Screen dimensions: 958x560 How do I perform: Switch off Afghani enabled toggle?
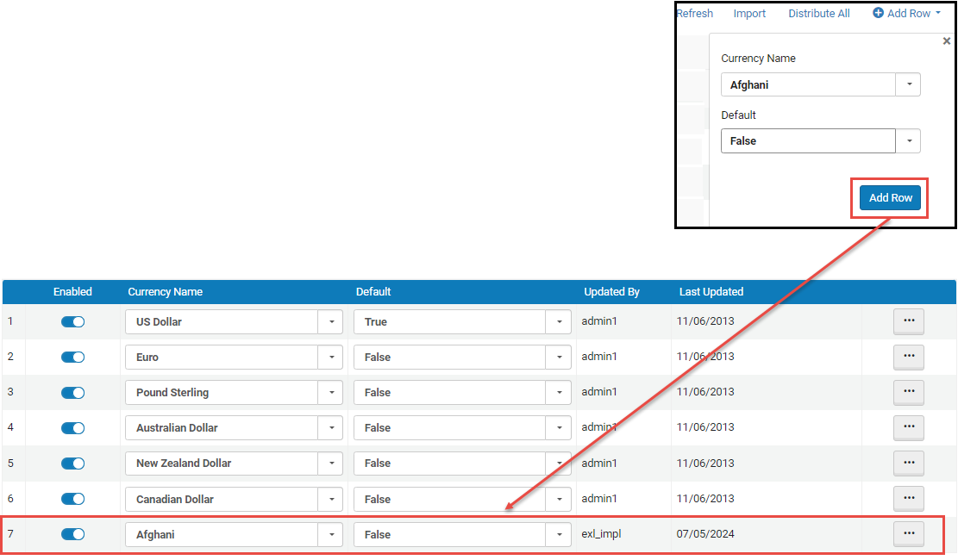pyautogui.click(x=72, y=534)
